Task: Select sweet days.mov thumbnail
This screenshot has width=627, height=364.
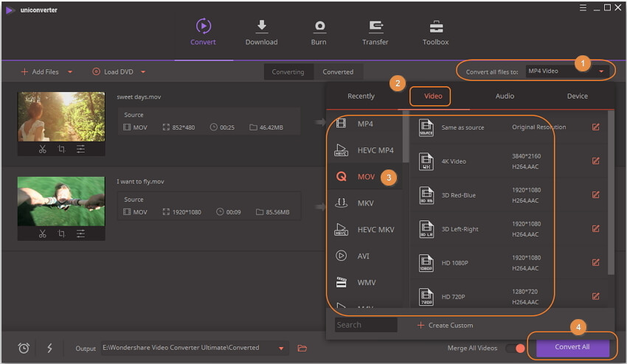Action: tap(61, 116)
